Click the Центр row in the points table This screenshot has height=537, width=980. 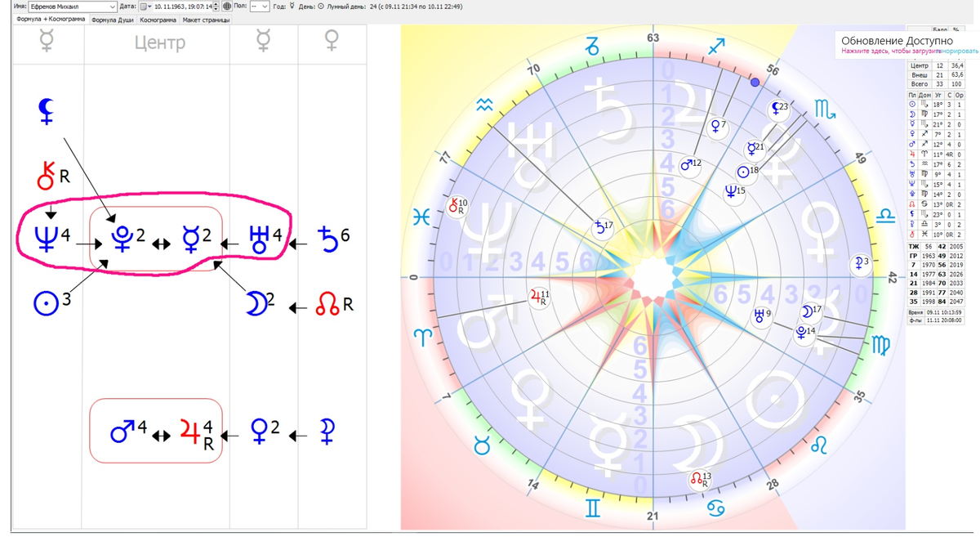[938, 65]
